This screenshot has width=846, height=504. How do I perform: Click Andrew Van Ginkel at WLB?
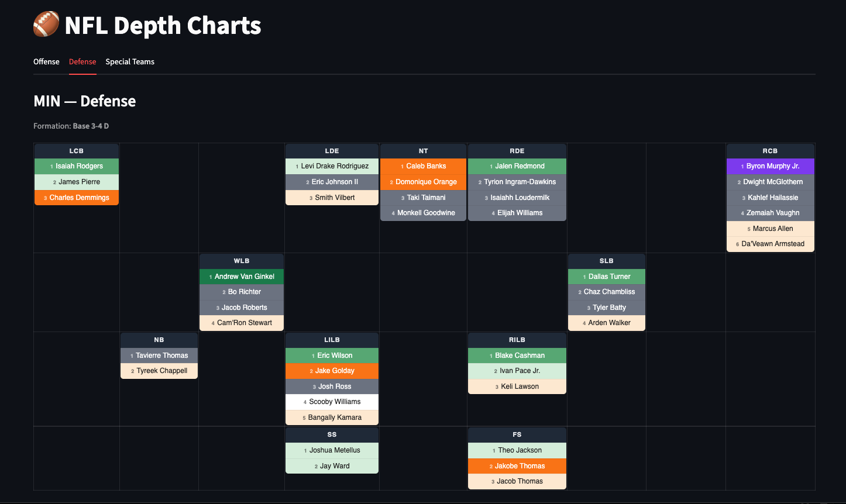(x=242, y=277)
